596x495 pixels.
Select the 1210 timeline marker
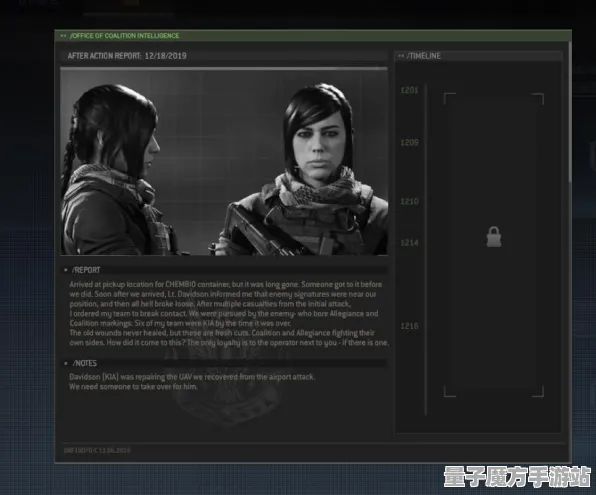click(x=409, y=201)
